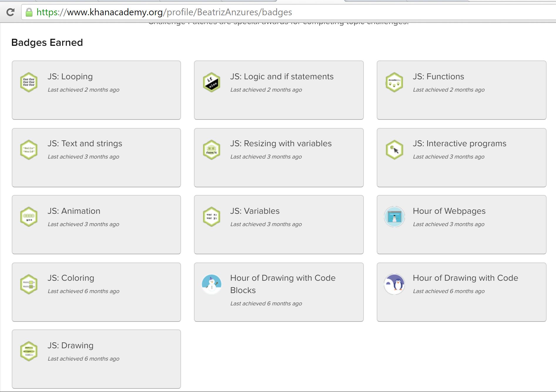This screenshot has width=556, height=392.
Task: Click the Badges Earned heading
Action: coord(47,43)
